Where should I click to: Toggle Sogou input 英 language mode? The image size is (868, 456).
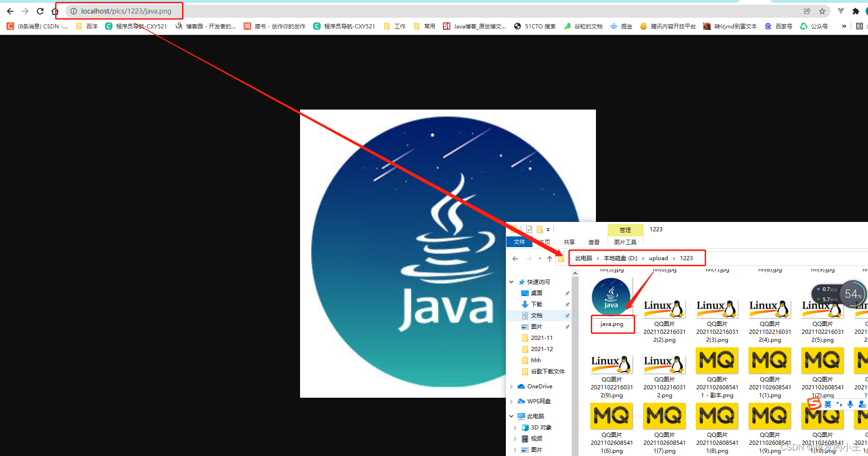[828, 404]
